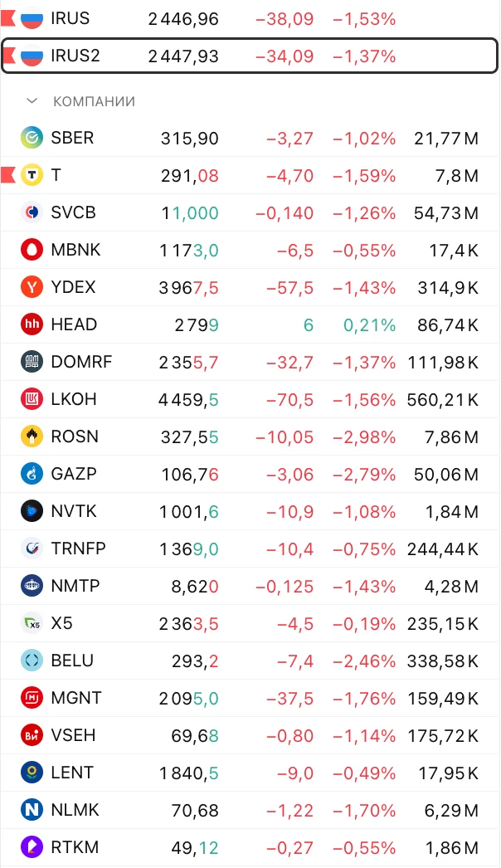Click the HEAD green change 0,21%

[x=369, y=325]
